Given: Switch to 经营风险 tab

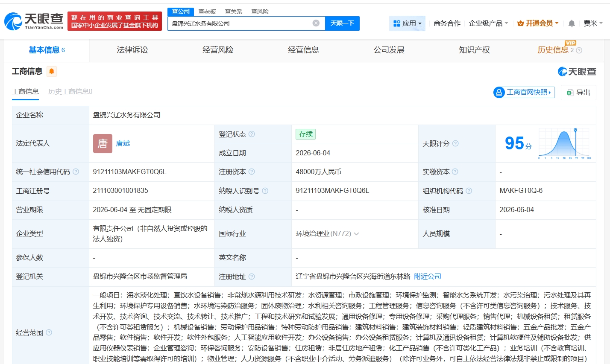Looking at the screenshot, I should point(218,50).
